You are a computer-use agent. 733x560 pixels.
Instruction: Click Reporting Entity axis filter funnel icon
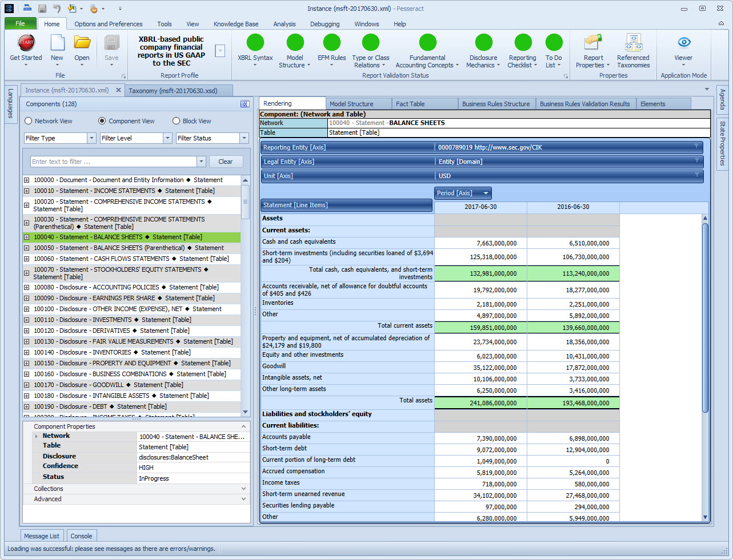click(696, 147)
